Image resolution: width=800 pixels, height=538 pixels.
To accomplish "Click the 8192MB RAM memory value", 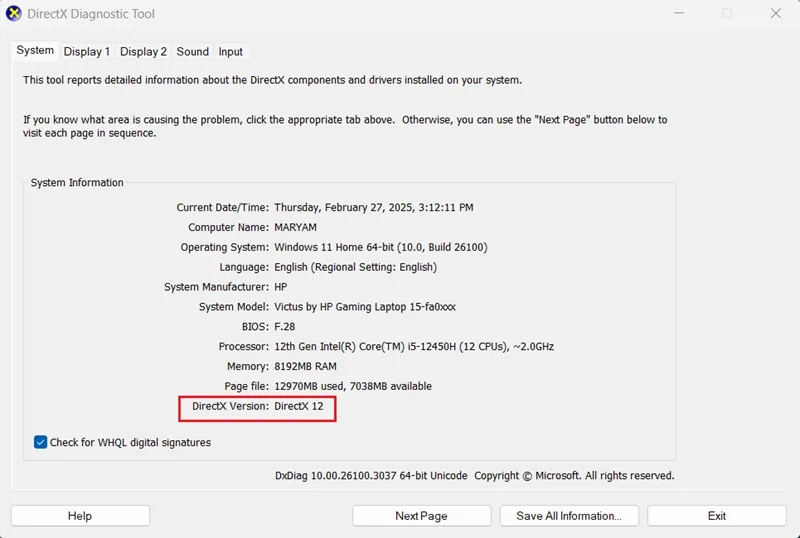I will point(305,366).
